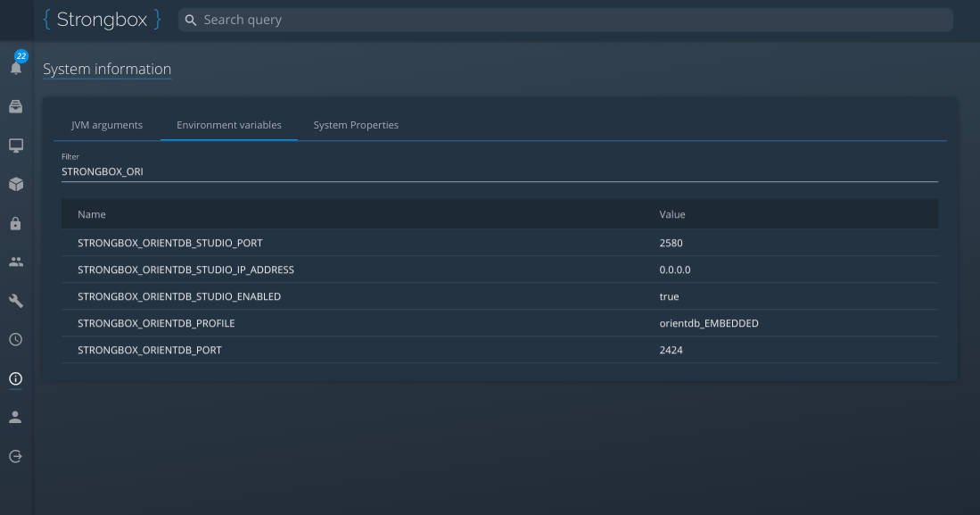Click the value true
Image resolution: width=980 pixels, height=515 pixels.
(669, 296)
